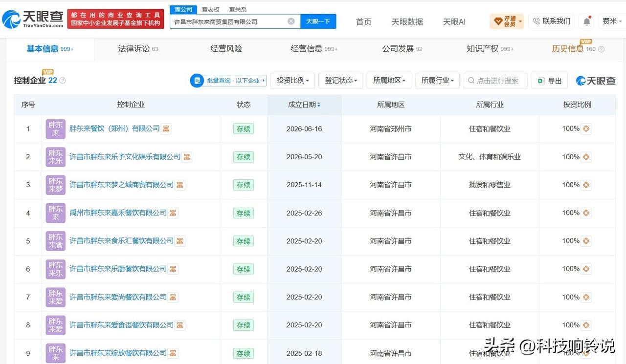Switch to the 基本信息 tab
This screenshot has width=626, height=364.
(50, 49)
